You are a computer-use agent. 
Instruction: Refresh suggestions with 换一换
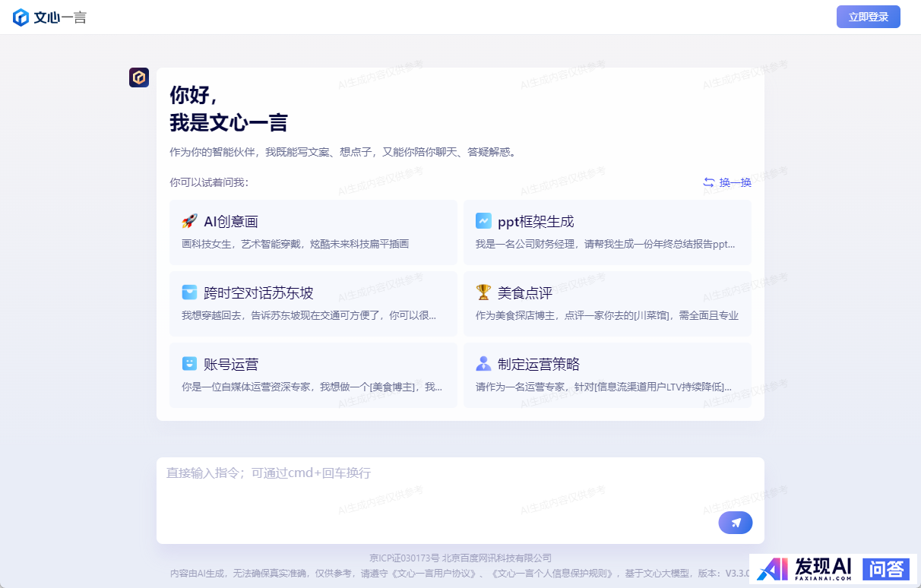(x=727, y=182)
